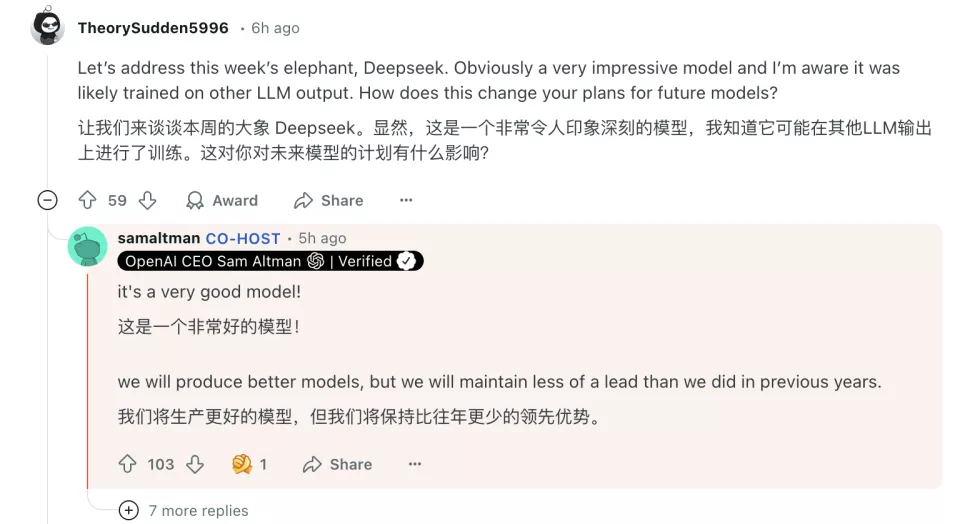The height and width of the screenshot is (524, 960).
Task: Upvote TheorySudden5996's comment
Action: (88, 200)
